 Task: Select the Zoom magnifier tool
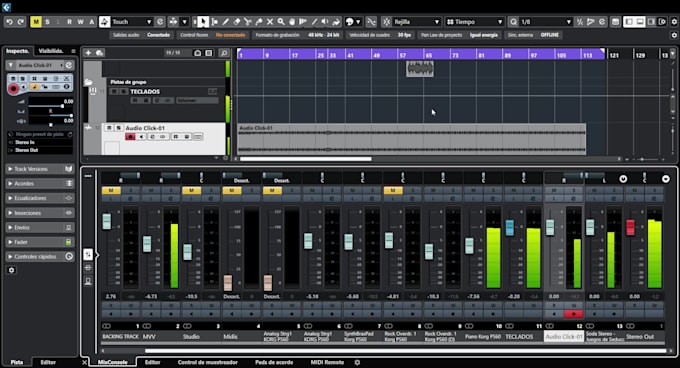(x=281, y=22)
